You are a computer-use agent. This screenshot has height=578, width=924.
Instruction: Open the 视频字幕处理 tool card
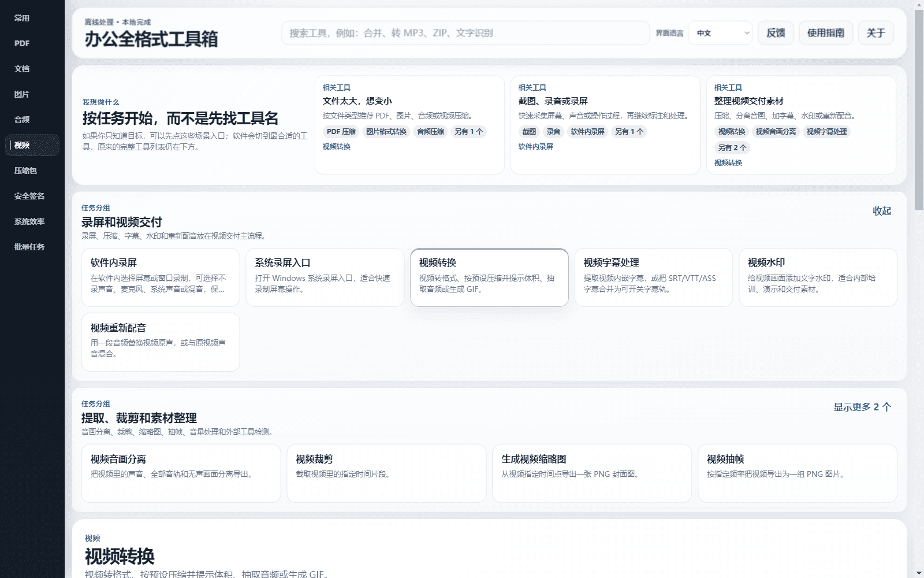coord(654,277)
